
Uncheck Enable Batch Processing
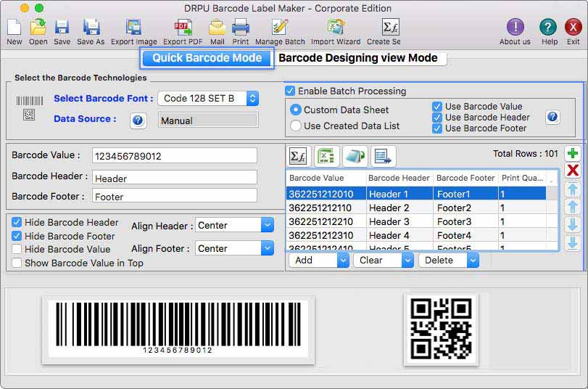pyautogui.click(x=290, y=91)
